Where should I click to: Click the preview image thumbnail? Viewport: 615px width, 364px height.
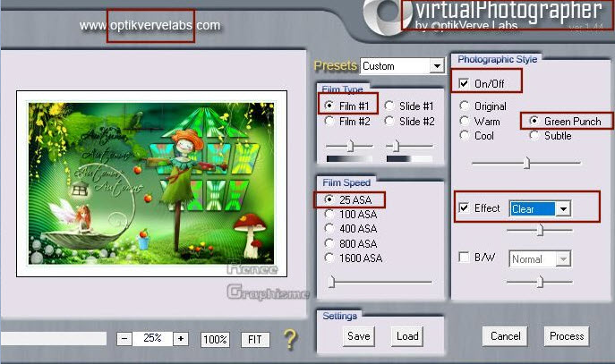point(151,183)
